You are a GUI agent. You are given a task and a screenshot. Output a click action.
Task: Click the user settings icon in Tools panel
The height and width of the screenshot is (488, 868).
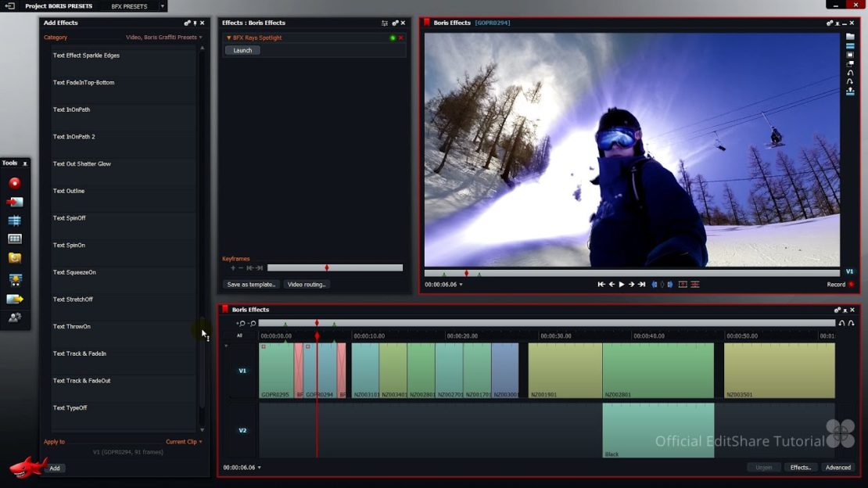click(14, 317)
